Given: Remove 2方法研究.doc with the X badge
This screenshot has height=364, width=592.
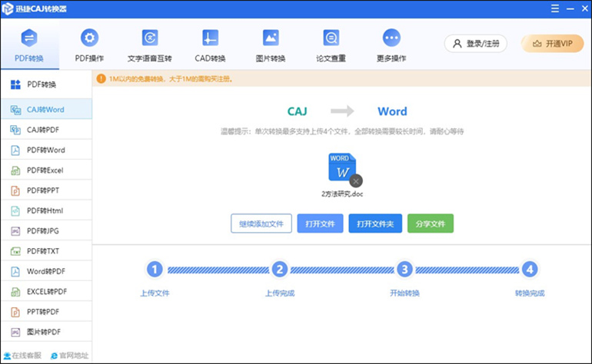Looking at the screenshot, I should (356, 181).
